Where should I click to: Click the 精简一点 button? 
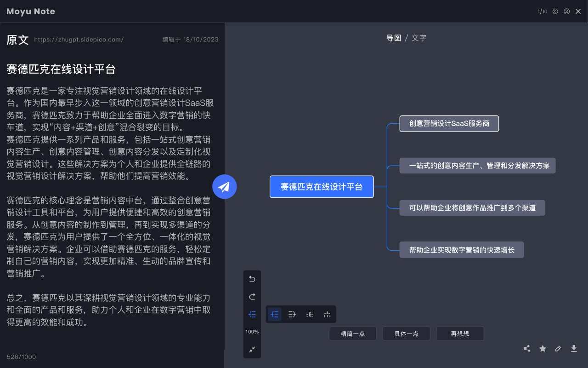352,333
